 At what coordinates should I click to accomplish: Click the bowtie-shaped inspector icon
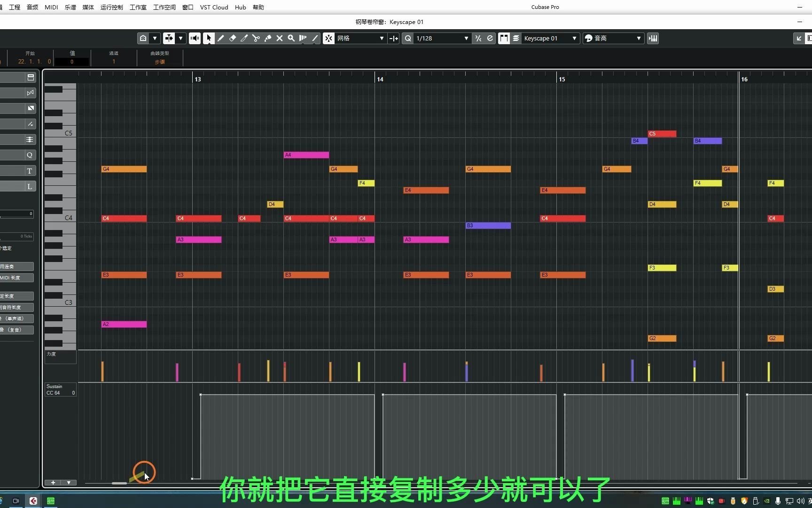click(31, 93)
